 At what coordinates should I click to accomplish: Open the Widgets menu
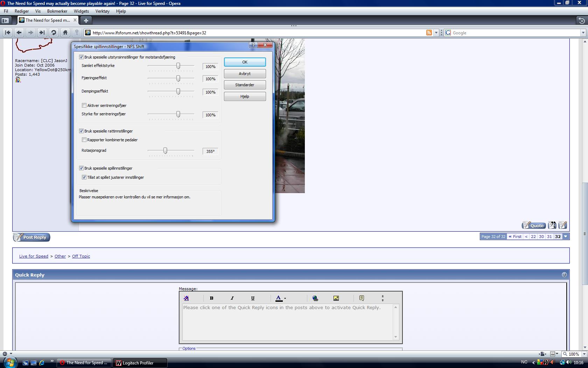(x=81, y=11)
